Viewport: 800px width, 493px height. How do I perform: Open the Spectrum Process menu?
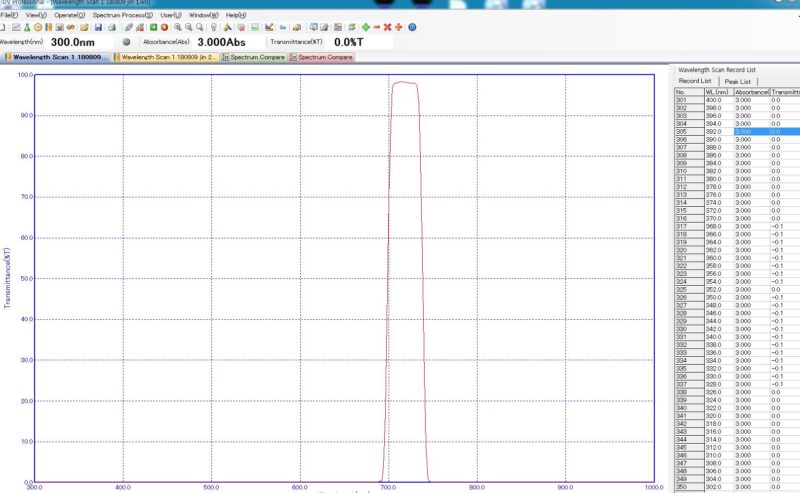pyautogui.click(x=122, y=15)
